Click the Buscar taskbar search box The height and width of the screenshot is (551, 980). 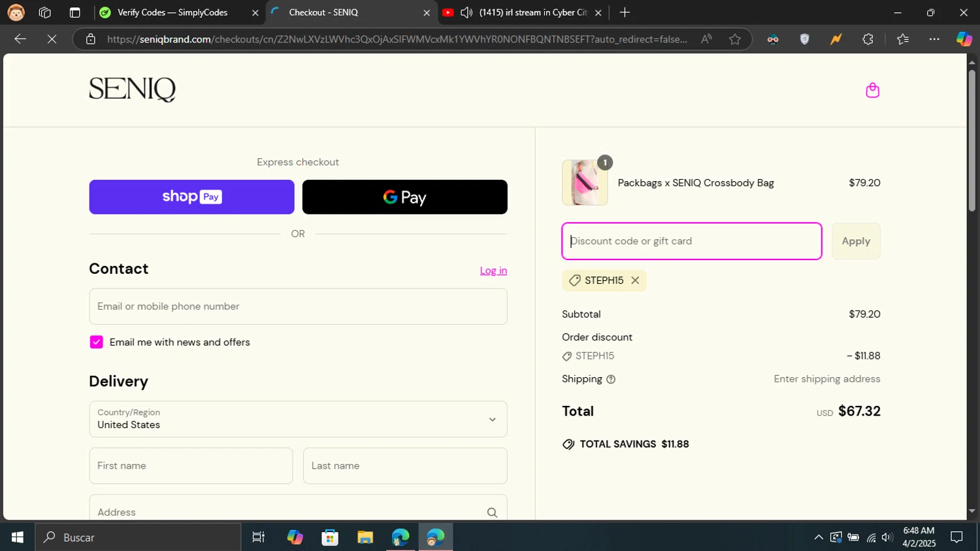(138, 537)
